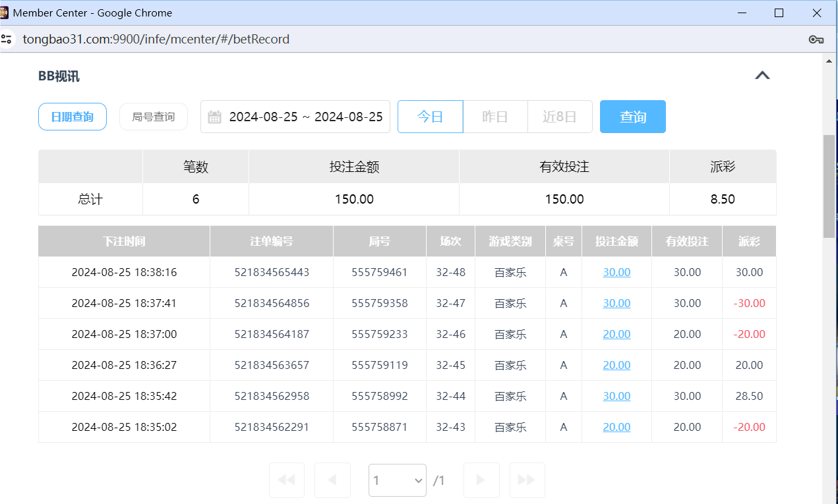
Task: Open the 30.00 bet amount link for 555759461
Action: (x=616, y=272)
